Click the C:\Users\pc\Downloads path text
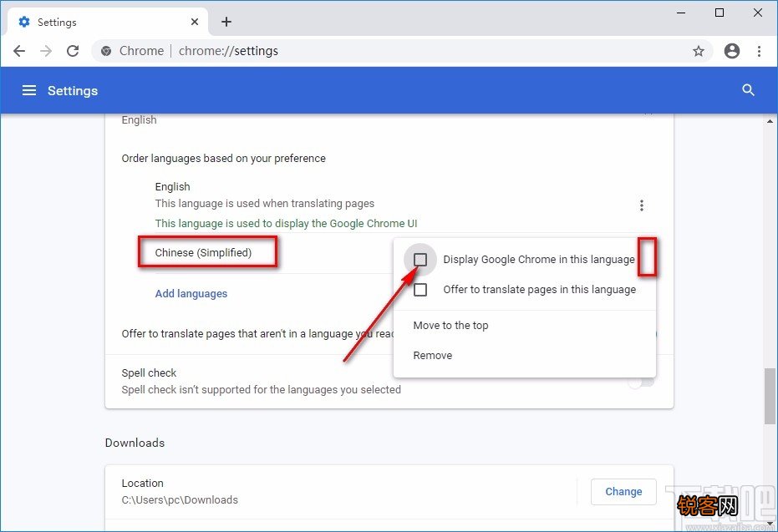Screen dimensions: 778x532 [180, 499]
